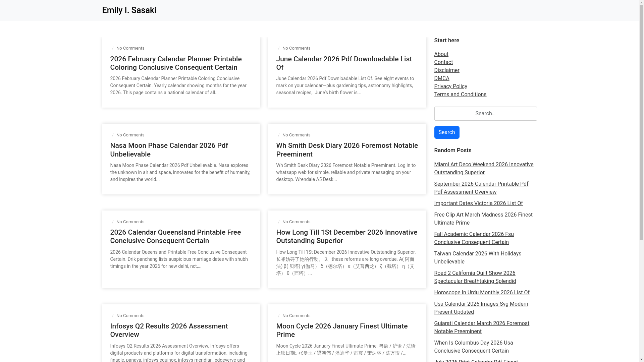This screenshot has height=362, width=644.
Task: Open Wh Smith Desk Diary 2026 post
Action: coord(347,150)
